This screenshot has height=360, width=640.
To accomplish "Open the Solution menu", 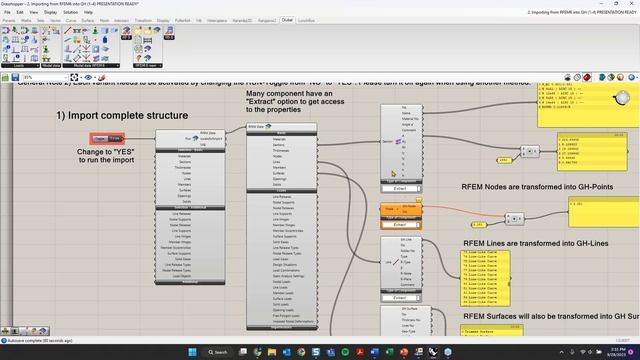I will pyautogui.click(x=71, y=12).
